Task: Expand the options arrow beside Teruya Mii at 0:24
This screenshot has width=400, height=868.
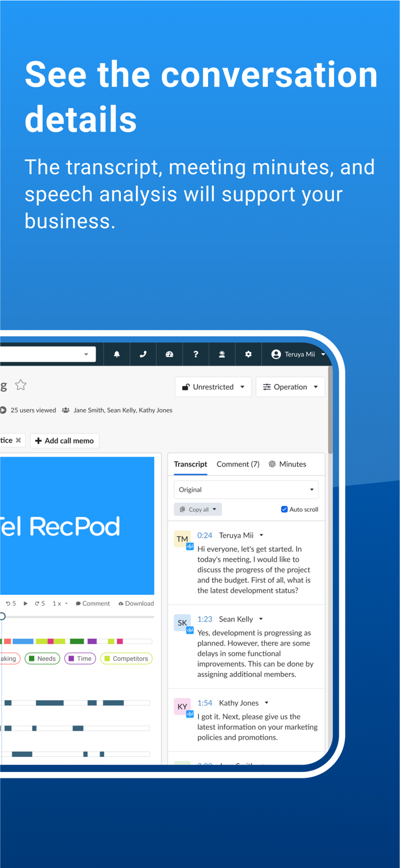Action: point(261,535)
